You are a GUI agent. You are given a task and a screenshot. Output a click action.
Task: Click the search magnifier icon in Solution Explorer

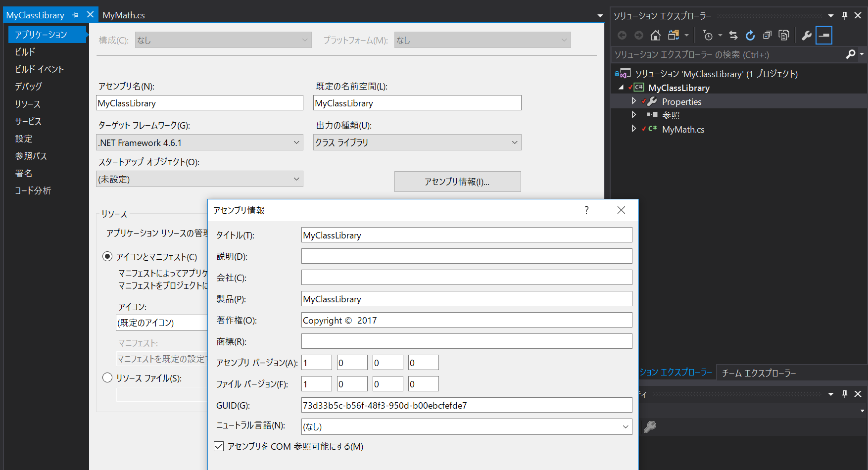(x=851, y=54)
